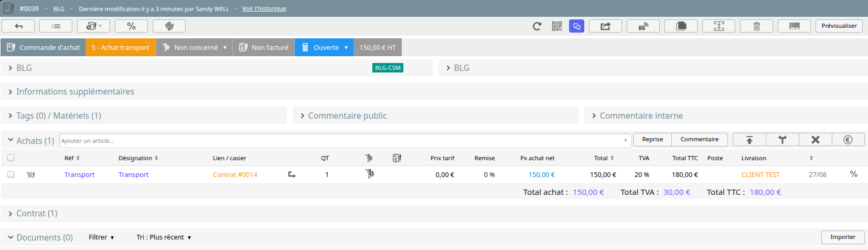The image size is (868, 250).
Task: Open the Contrat #0014 link
Action: pyautogui.click(x=235, y=175)
